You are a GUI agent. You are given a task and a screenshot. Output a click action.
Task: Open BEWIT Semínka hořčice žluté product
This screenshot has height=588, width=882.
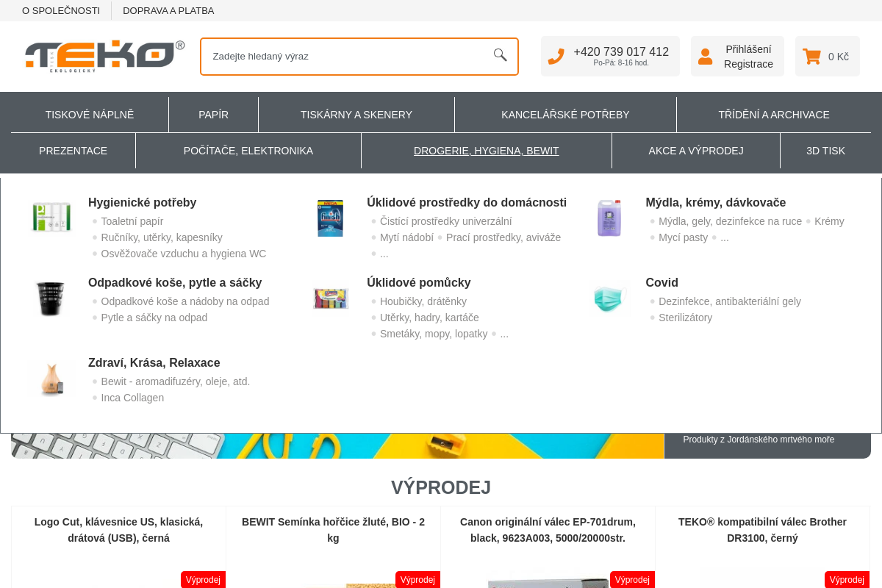point(333,530)
